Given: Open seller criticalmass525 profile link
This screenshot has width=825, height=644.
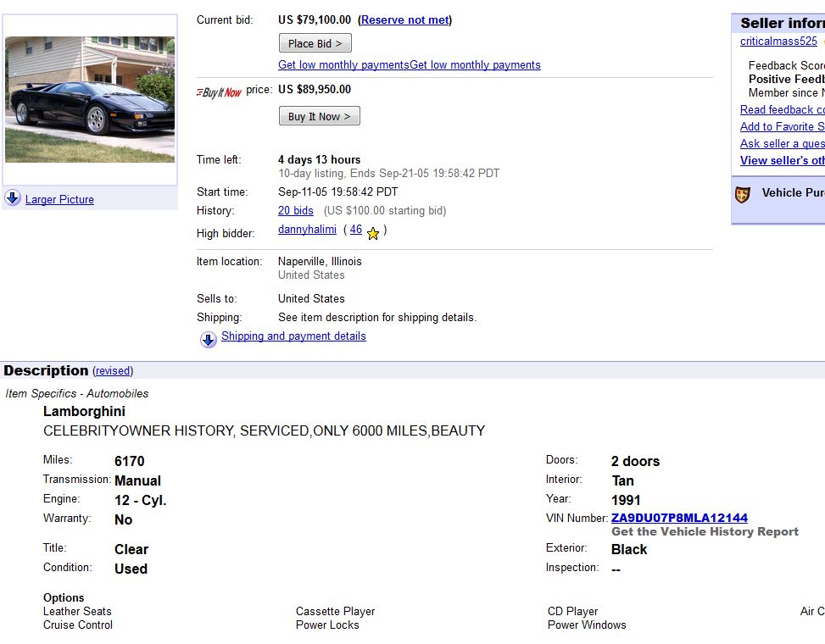Looking at the screenshot, I should [778, 42].
